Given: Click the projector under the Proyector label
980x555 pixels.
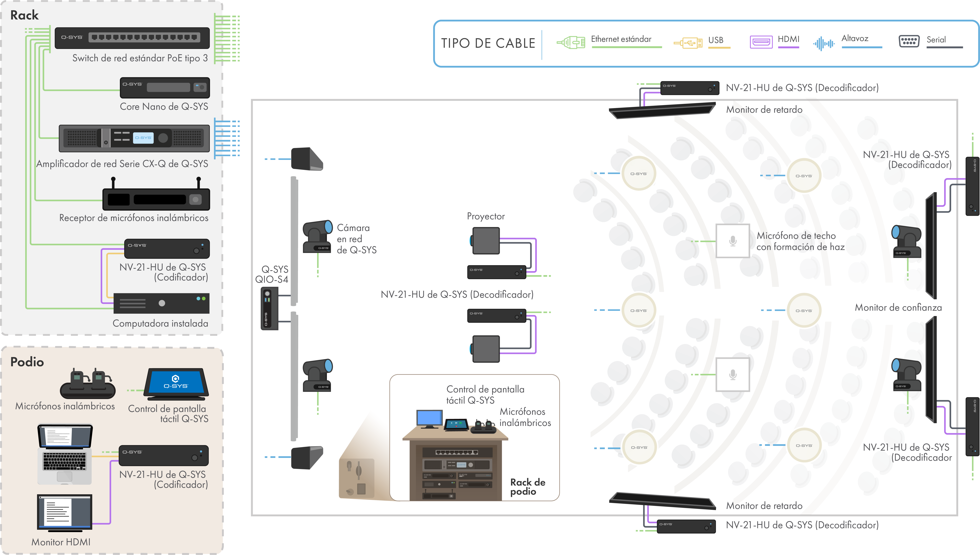Looking at the screenshot, I should [485, 240].
